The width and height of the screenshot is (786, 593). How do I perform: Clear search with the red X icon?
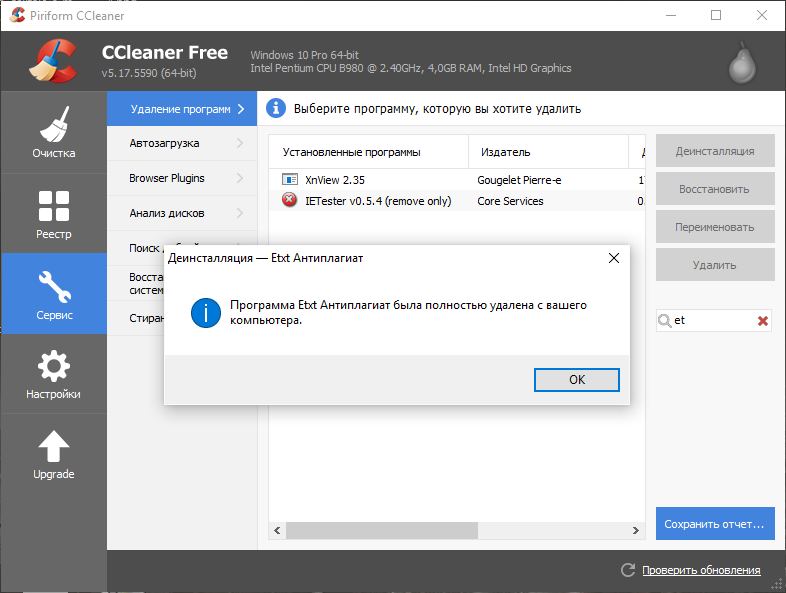(762, 321)
